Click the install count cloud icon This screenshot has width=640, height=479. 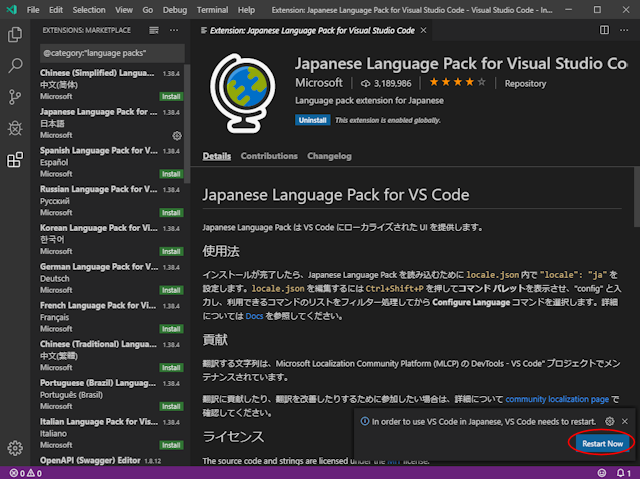365,84
